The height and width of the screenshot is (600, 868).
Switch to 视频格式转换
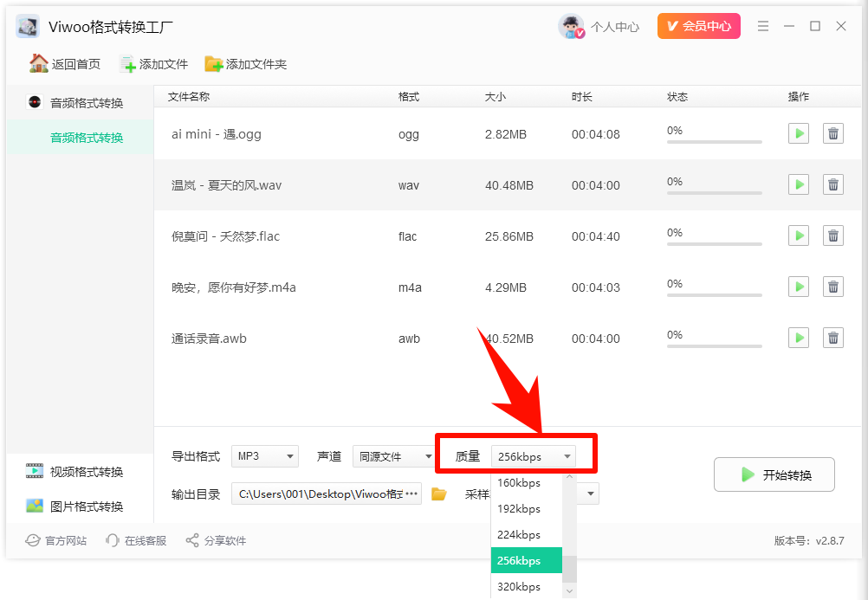point(74,472)
